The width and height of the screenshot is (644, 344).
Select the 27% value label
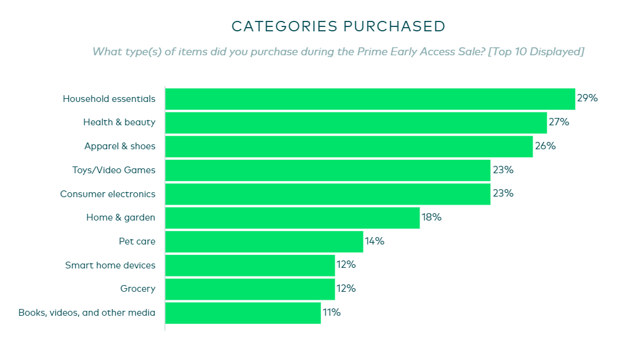click(x=559, y=122)
